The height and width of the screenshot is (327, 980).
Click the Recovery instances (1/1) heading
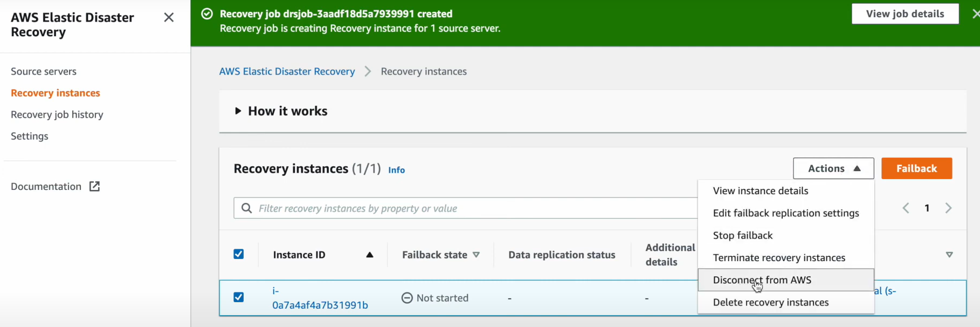[x=307, y=169]
